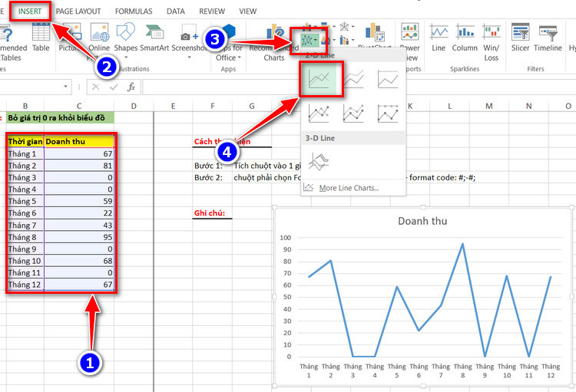Image resolution: width=576 pixels, height=392 pixels.
Task: Select the Bỏ giá trị 0 title cell
Action: (61, 118)
